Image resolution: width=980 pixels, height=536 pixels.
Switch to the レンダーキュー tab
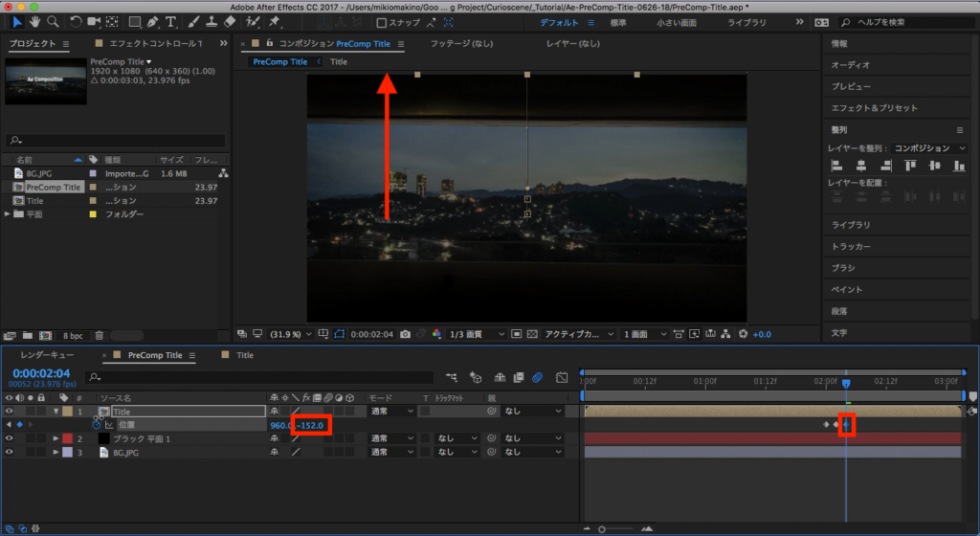(x=47, y=355)
